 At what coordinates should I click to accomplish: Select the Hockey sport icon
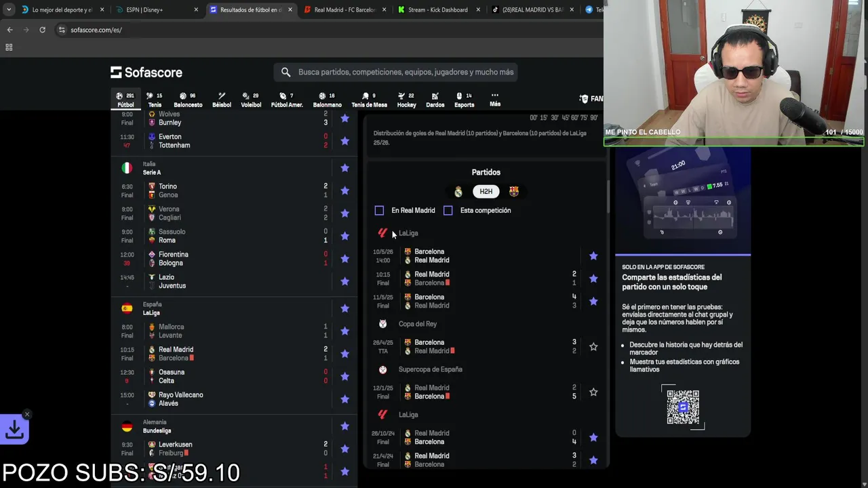click(x=406, y=100)
